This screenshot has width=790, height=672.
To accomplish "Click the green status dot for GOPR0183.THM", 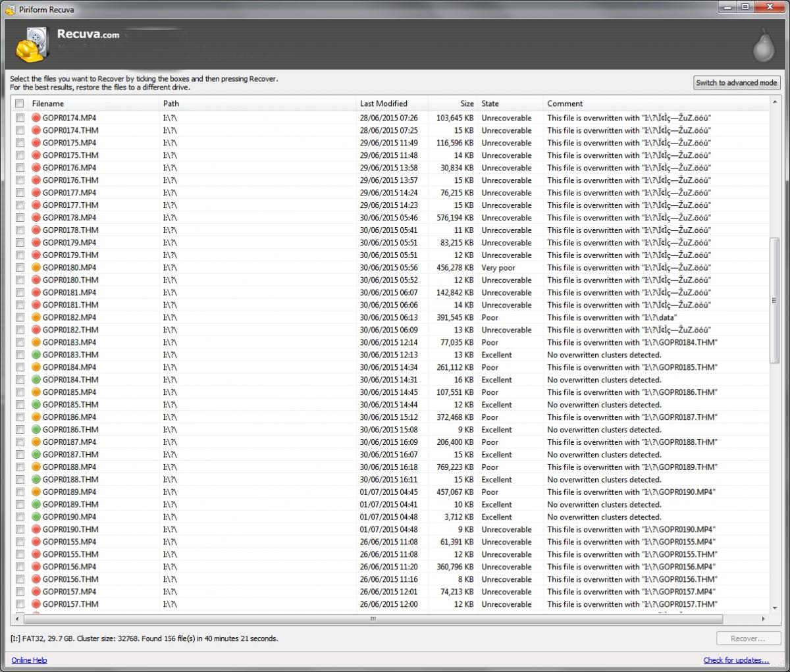I will coord(36,355).
